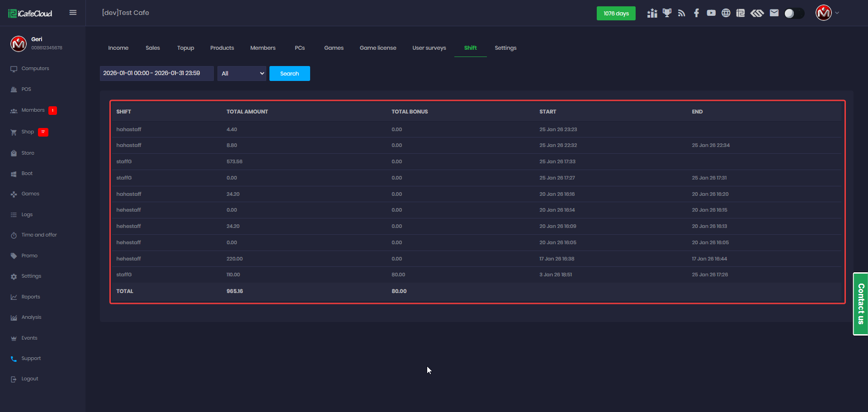Open the All staff filter dropdown
Viewport: 868px width, 412px height.
click(242, 74)
